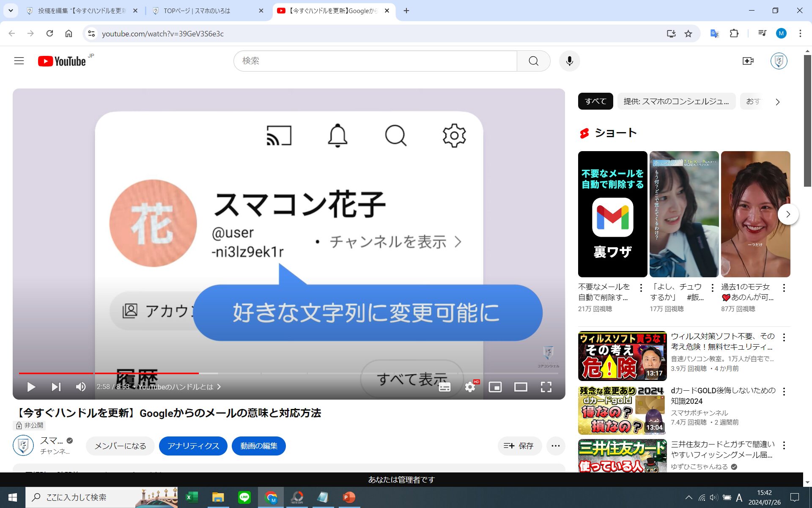Switch to the TOPページ スマホのいろは tab
This screenshot has height=508, width=812.
pyautogui.click(x=207, y=11)
